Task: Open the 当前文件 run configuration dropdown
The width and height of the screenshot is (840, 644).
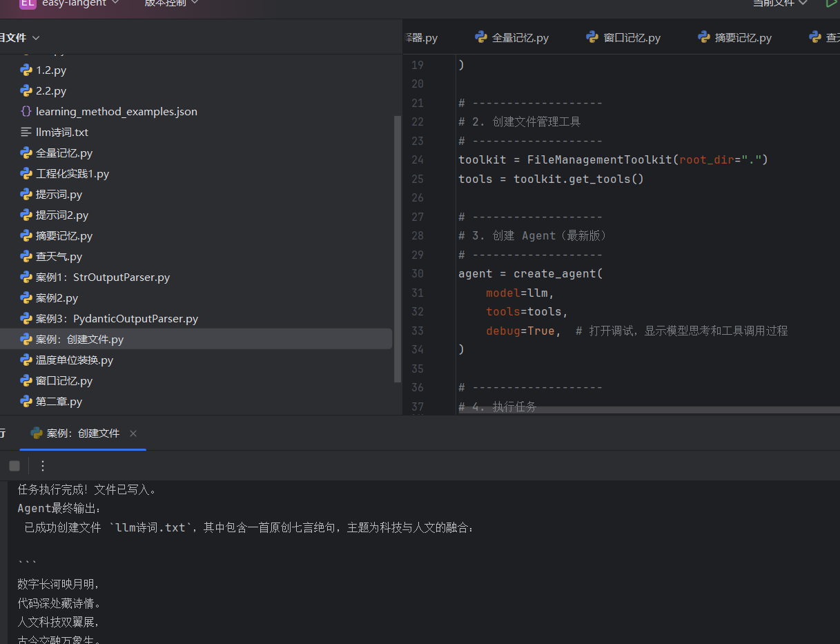Action: click(x=780, y=3)
